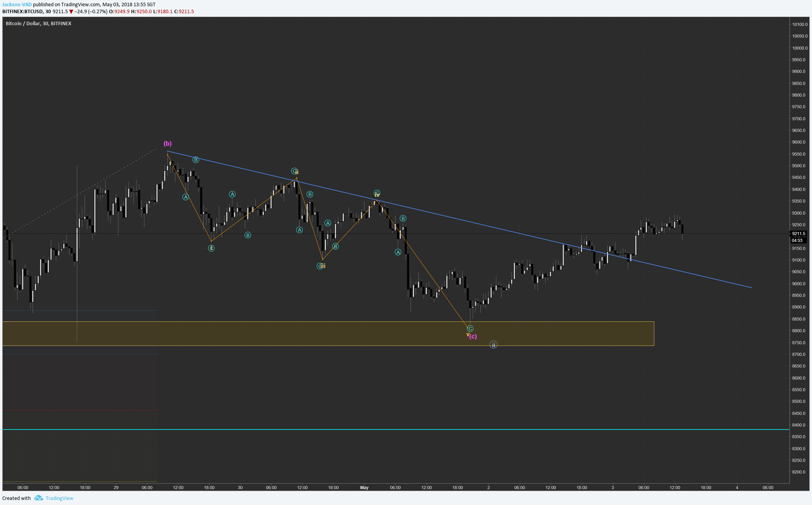This screenshot has height=505, width=812.
Task: Click the 9211.5 current price axis label
Action: click(x=799, y=234)
